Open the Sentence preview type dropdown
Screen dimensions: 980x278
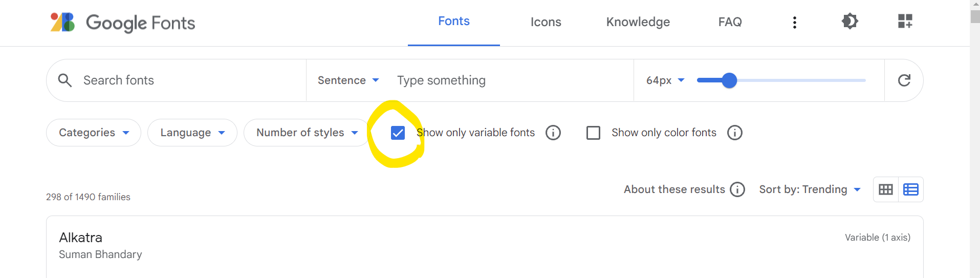point(348,80)
